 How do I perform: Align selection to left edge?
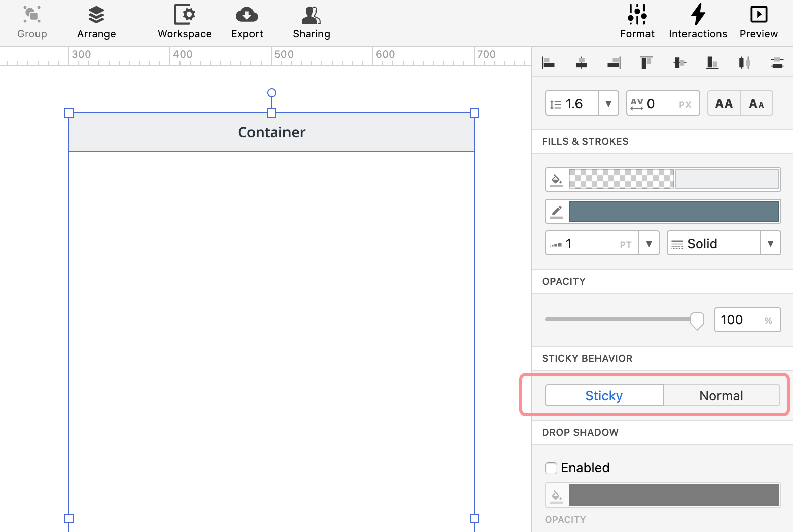(548, 63)
